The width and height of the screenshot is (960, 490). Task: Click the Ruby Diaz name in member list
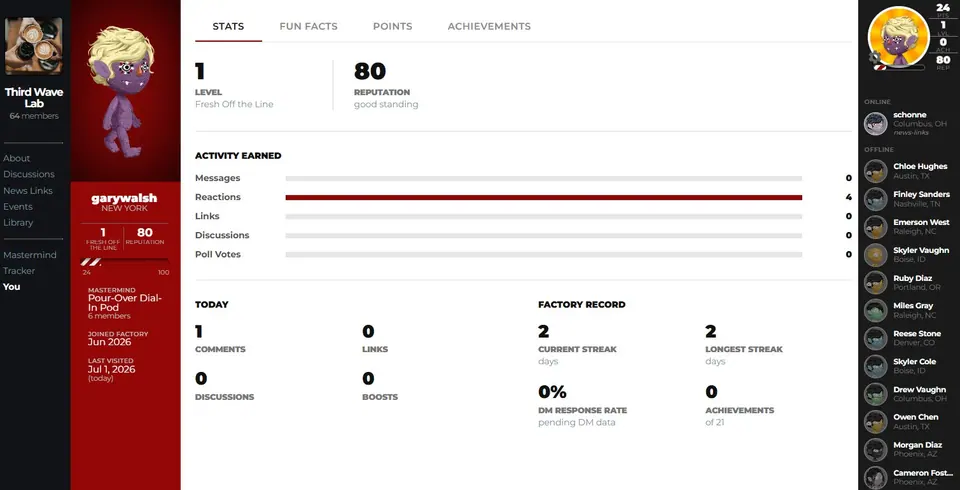coord(912,278)
